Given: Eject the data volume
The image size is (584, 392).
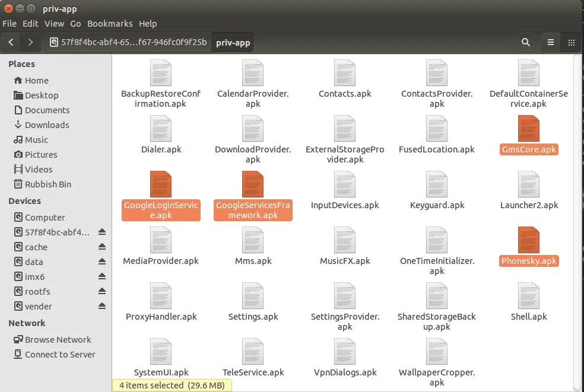Looking at the screenshot, I should coord(102,262).
